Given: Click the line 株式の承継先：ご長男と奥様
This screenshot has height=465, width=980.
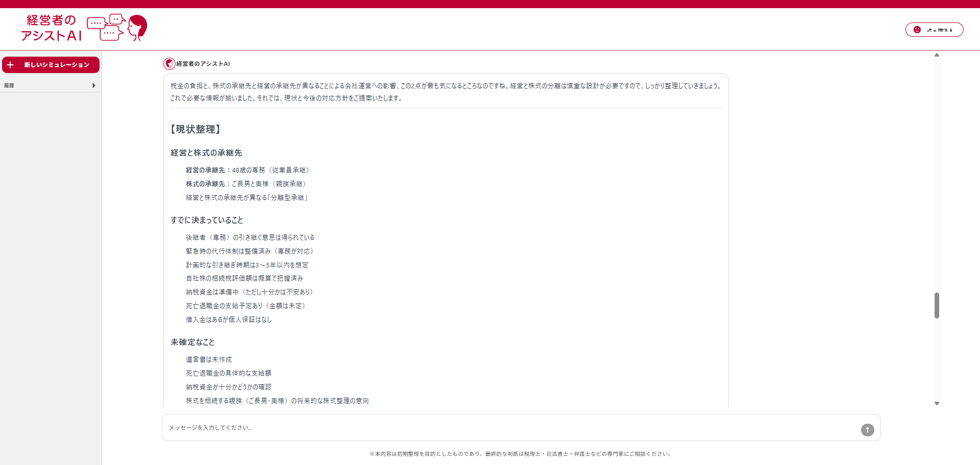Looking at the screenshot, I should (x=246, y=184).
